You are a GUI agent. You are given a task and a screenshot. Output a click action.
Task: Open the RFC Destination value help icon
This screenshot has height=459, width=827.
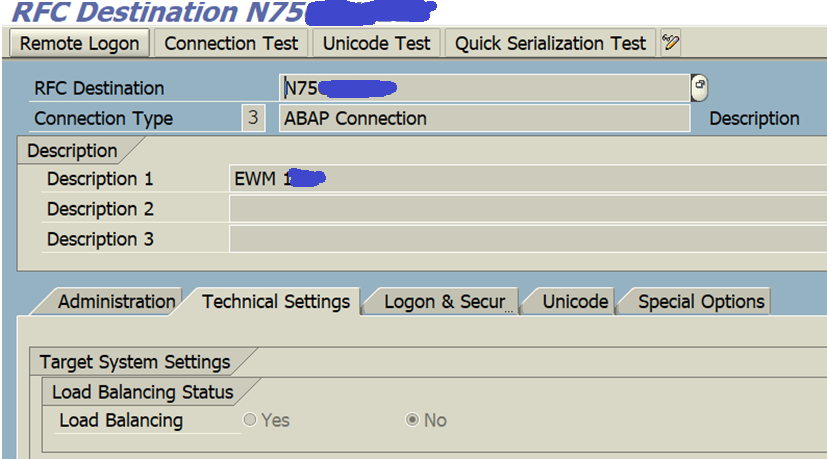coord(699,88)
